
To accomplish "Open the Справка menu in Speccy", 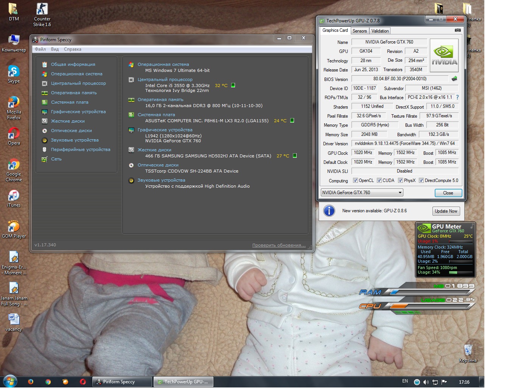I will [73, 49].
